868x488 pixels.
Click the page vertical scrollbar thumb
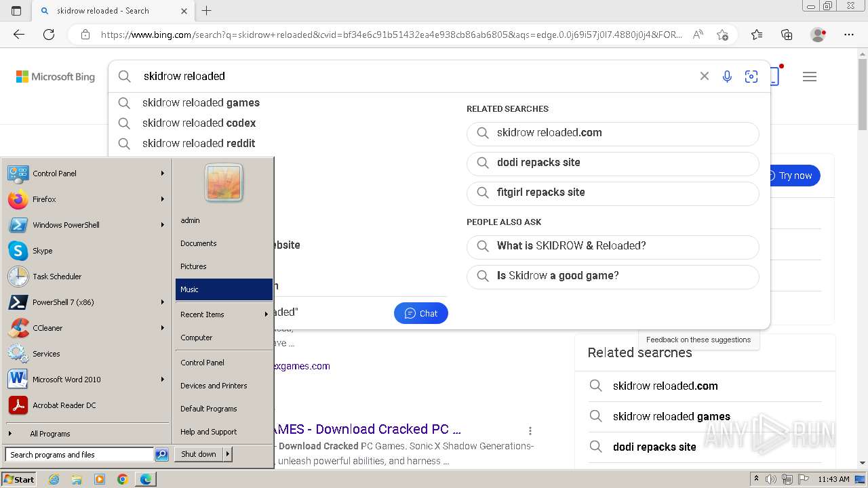(863, 94)
